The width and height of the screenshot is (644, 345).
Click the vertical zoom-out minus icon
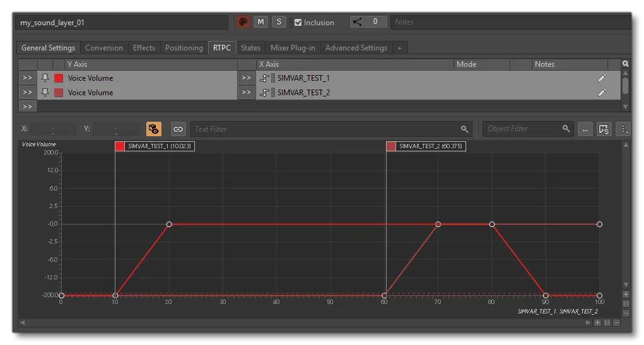626,313
